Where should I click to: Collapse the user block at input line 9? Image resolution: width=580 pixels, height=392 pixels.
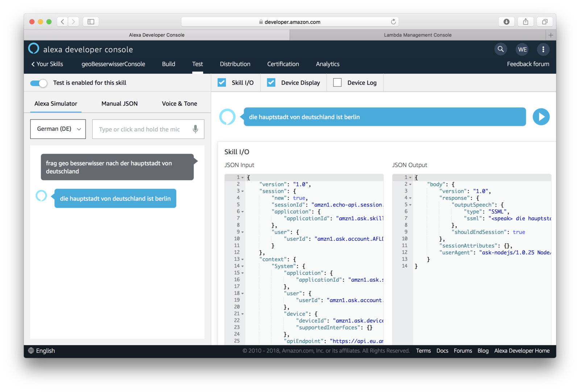(x=243, y=232)
